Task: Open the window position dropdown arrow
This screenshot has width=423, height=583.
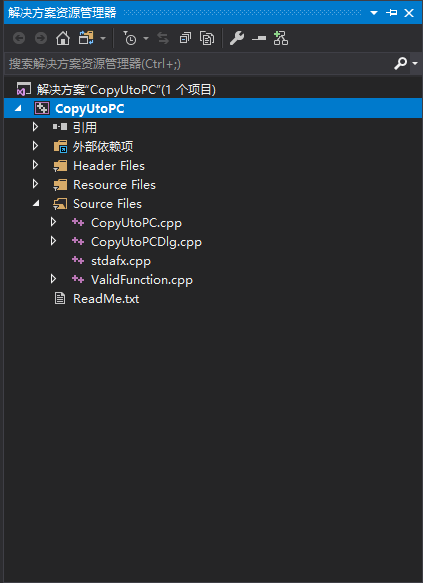Action: (x=374, y=13)
